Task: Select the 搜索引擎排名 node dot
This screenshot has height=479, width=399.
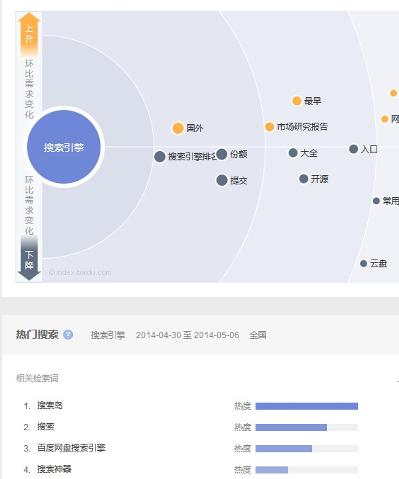Action: 160,156
